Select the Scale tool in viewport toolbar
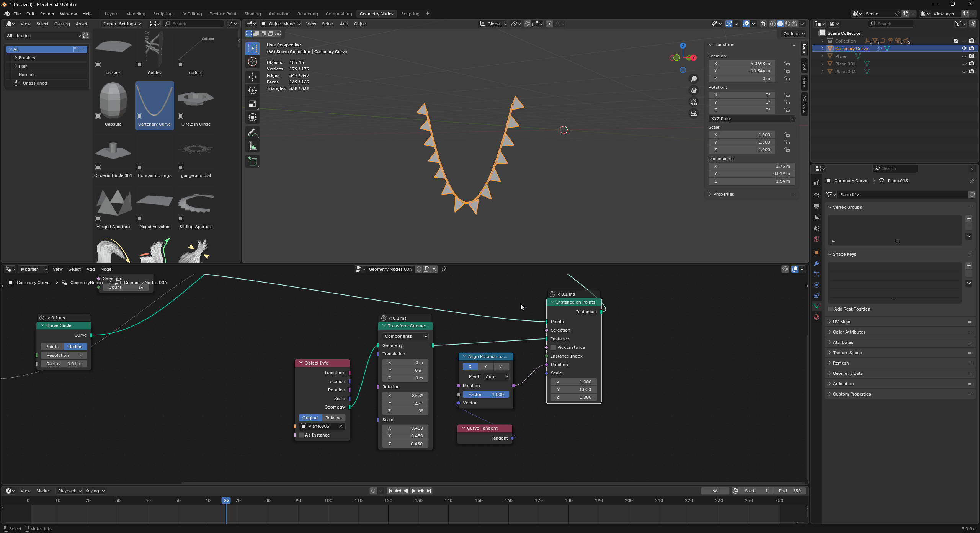 [x=253, y=104]
